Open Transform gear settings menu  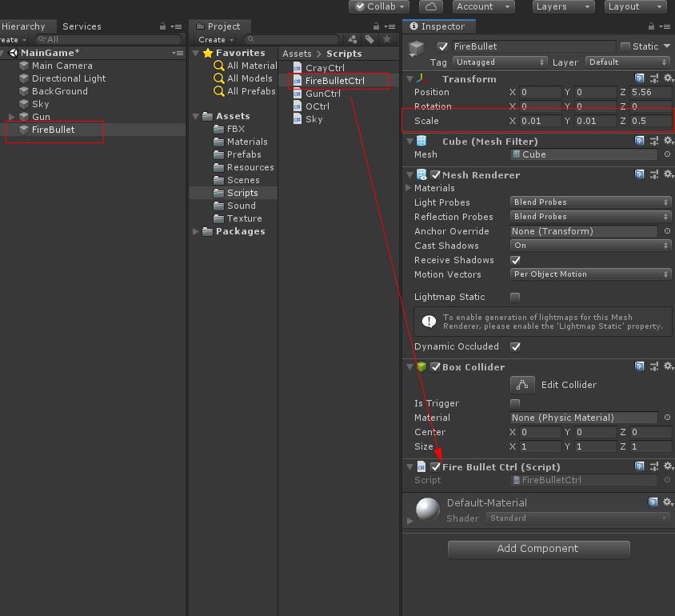tap(668, 78)
